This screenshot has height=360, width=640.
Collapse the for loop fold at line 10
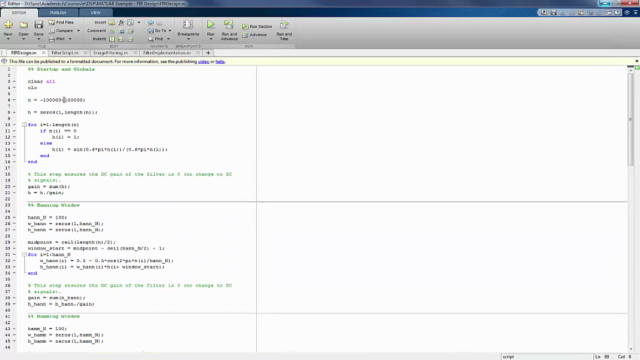(24, 124)
